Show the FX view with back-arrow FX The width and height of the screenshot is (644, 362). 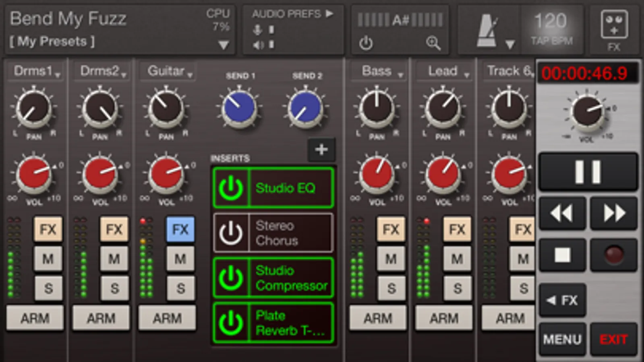562,300
